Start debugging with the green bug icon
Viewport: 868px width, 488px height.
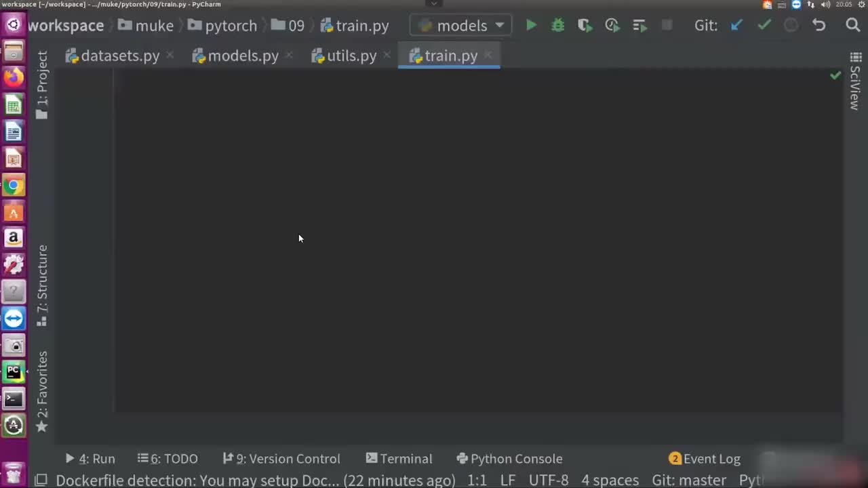[x=558, y=26]
